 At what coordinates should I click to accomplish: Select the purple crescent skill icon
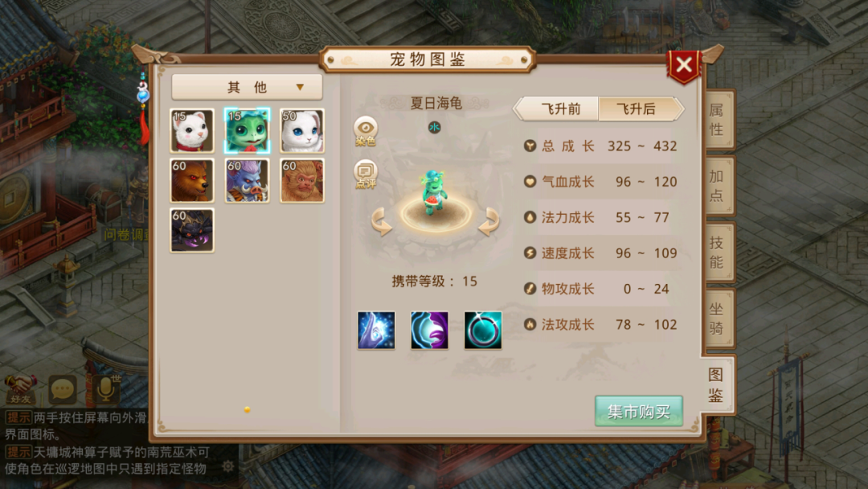pos(429,330)
